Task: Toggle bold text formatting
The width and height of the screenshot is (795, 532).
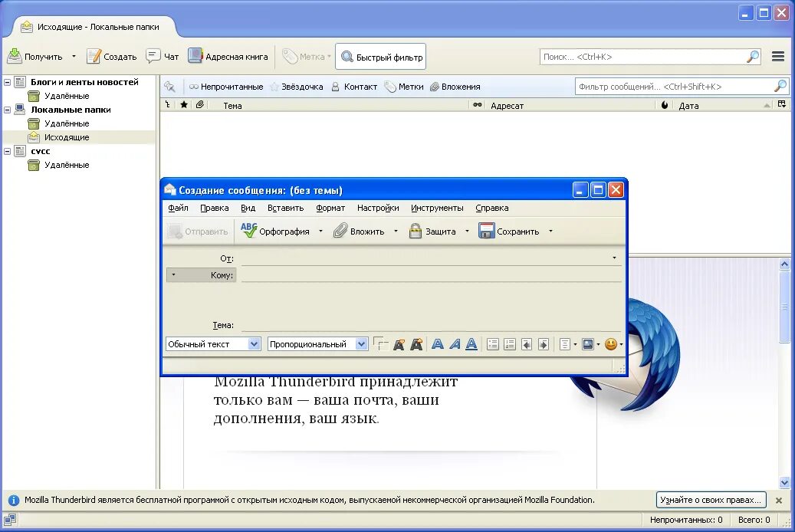Action: coord(438,344)
